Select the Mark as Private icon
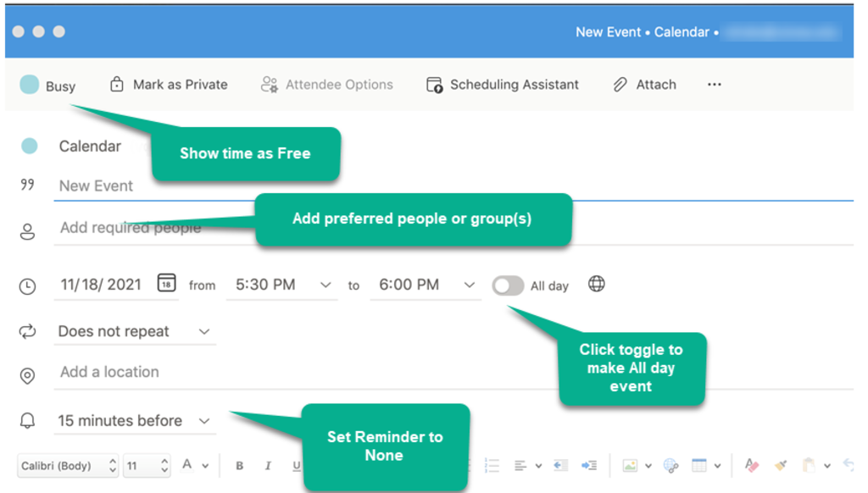This screenshot has height=493, width=868. [x=115, y=84]
